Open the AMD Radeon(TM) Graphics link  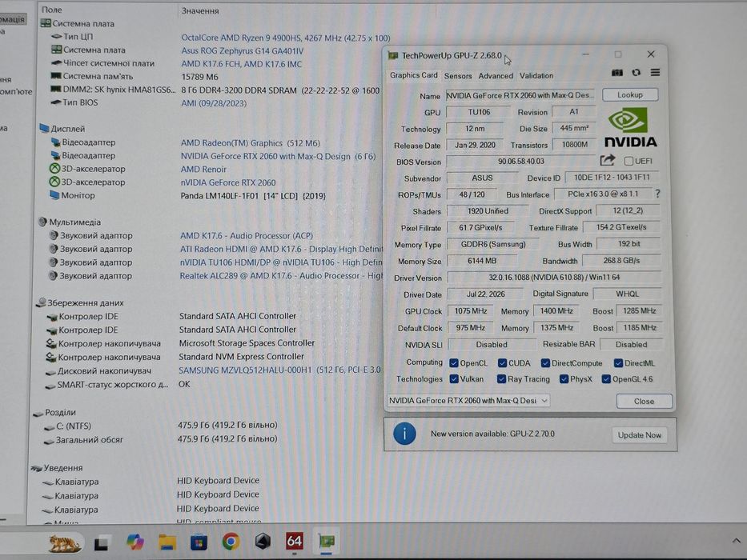(250, 143)
